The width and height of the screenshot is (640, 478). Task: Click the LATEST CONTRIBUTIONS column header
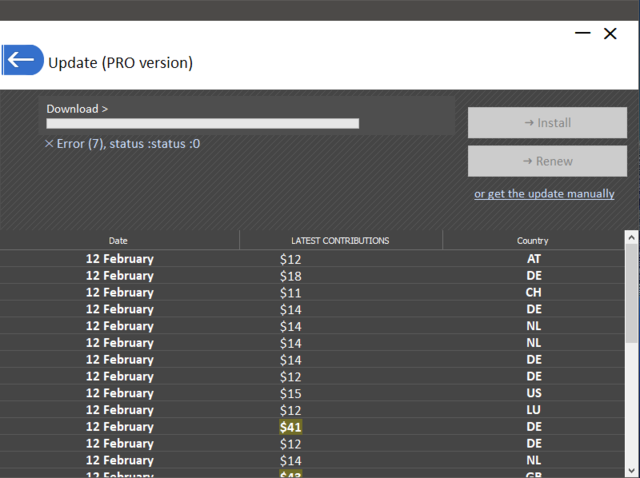(340, 240)
